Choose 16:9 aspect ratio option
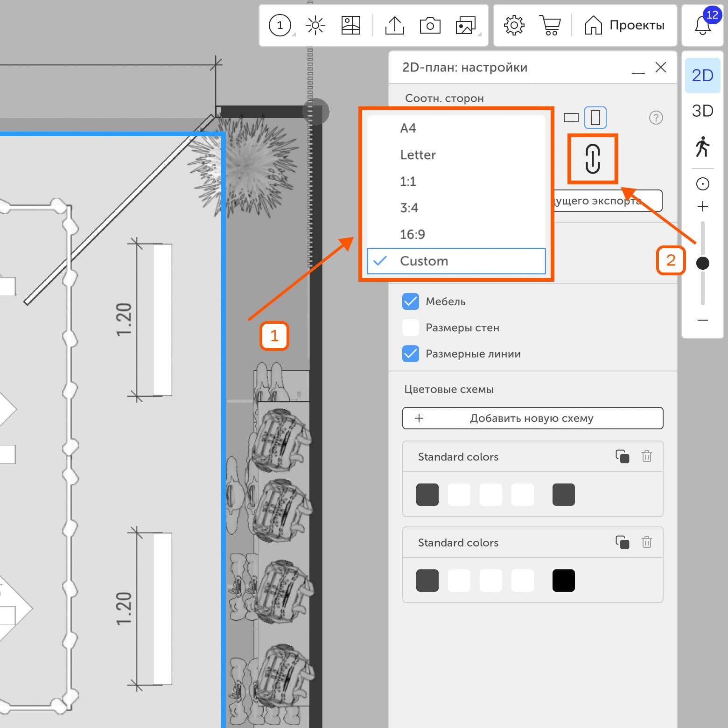This screenshot has height=728, width=728. point(413,234)
